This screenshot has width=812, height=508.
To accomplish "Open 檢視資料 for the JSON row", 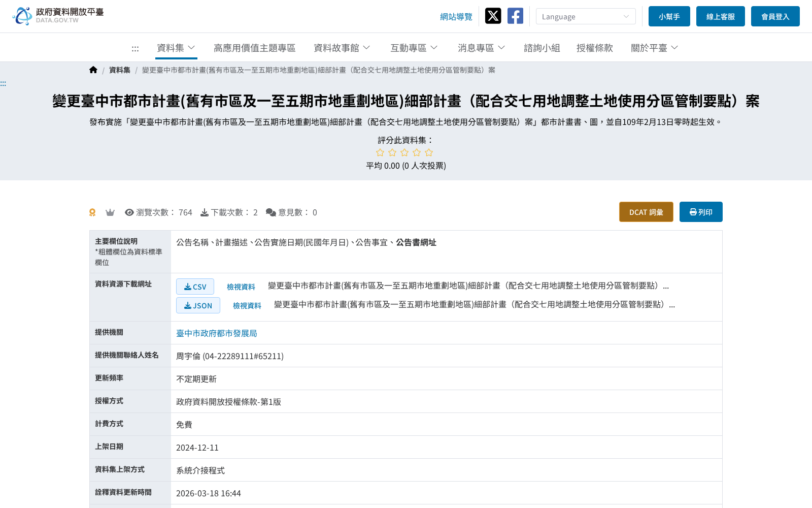I will click(x=247, y=306).
